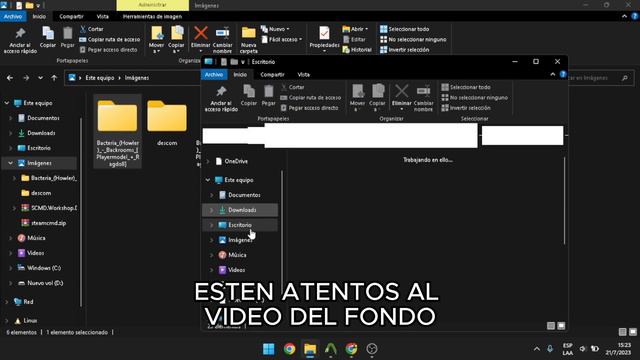Image resolution: width=640 pixels, height=360 pixels.
Task: Open the Fácil acceso dropdown
Action: (x=282, y=40)
